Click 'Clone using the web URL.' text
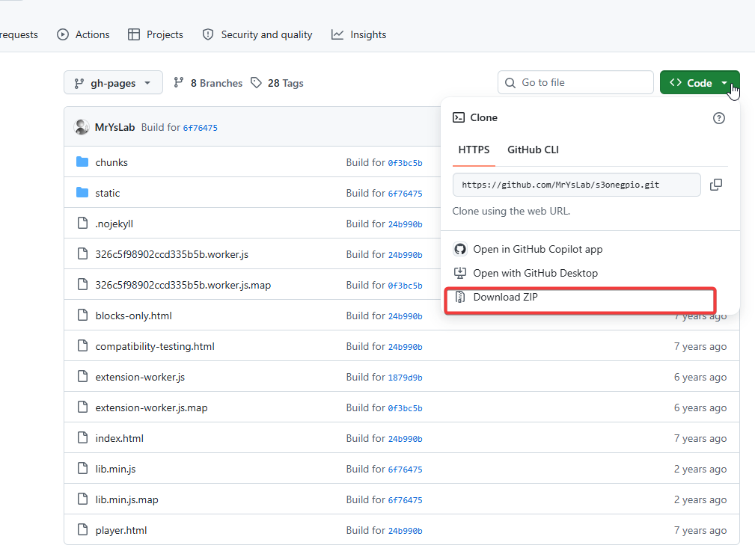This screenshot has width=755, height=560. click(511, 211)
